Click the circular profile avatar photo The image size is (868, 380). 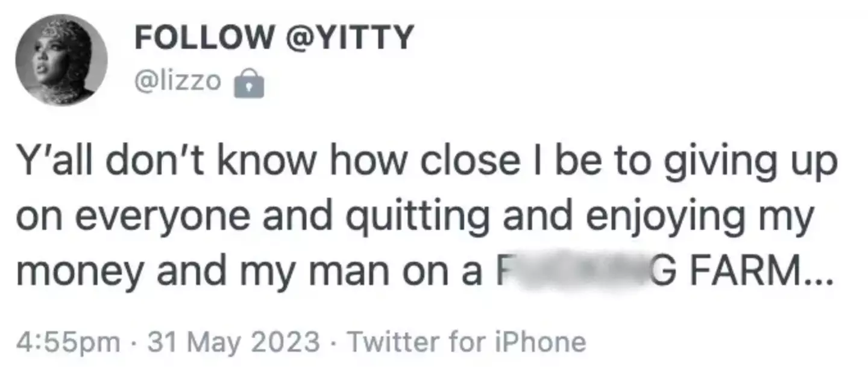61,60
